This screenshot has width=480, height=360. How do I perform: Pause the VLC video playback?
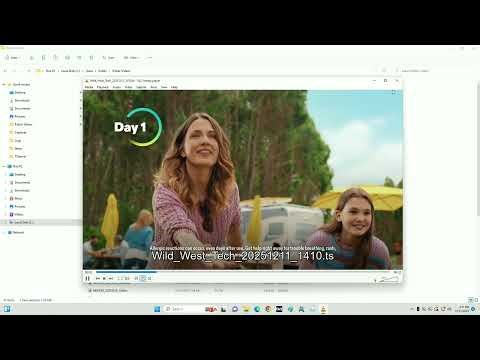coord(88,278)
